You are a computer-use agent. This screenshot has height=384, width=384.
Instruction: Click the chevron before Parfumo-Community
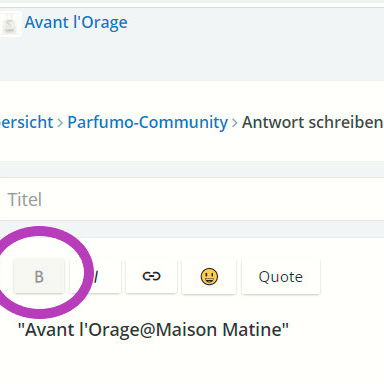(x=60, y=123)
